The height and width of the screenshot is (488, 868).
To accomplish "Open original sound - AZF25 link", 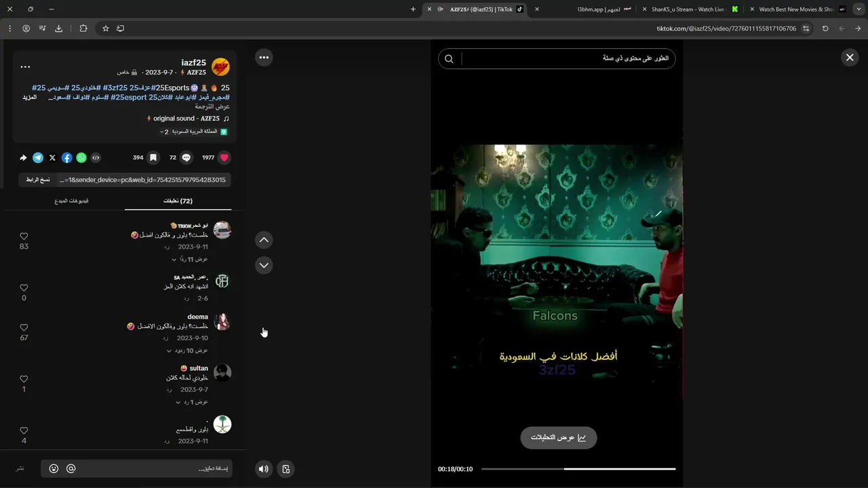I will point(186,119).
